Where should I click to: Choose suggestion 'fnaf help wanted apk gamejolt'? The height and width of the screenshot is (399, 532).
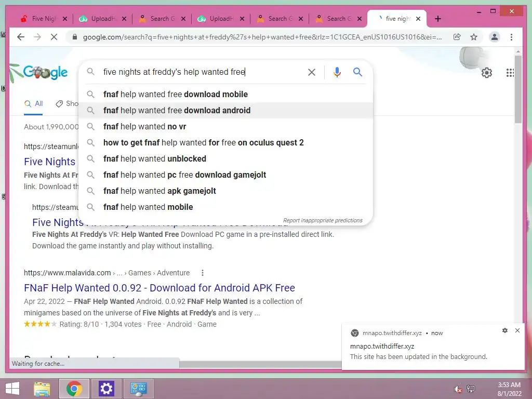[225, 191]
